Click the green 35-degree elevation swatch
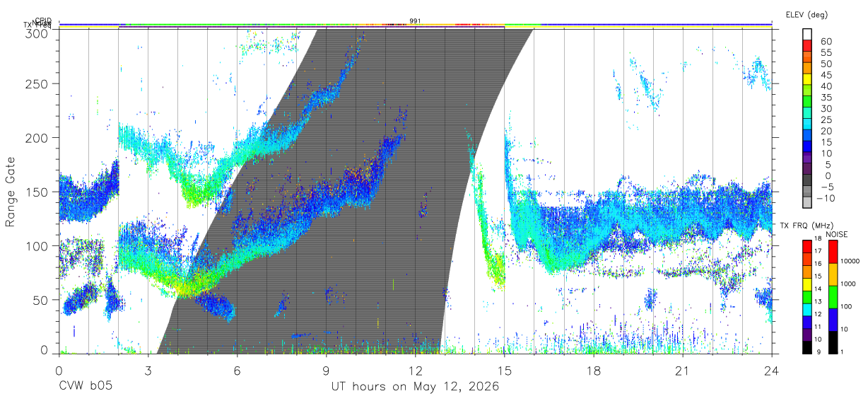 point(807,101)
